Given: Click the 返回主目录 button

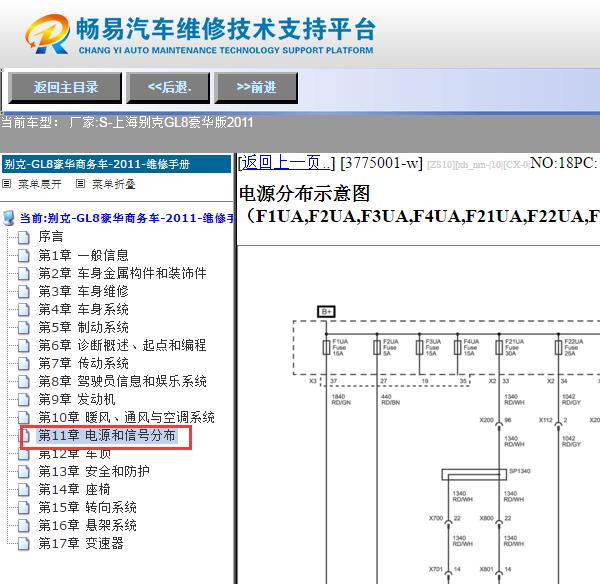Looking at the screenshot, I should [65, 88].
